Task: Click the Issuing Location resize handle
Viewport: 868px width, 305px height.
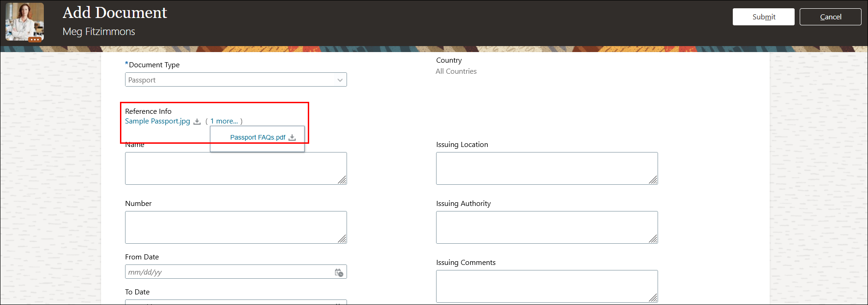Action: [653, 180]
